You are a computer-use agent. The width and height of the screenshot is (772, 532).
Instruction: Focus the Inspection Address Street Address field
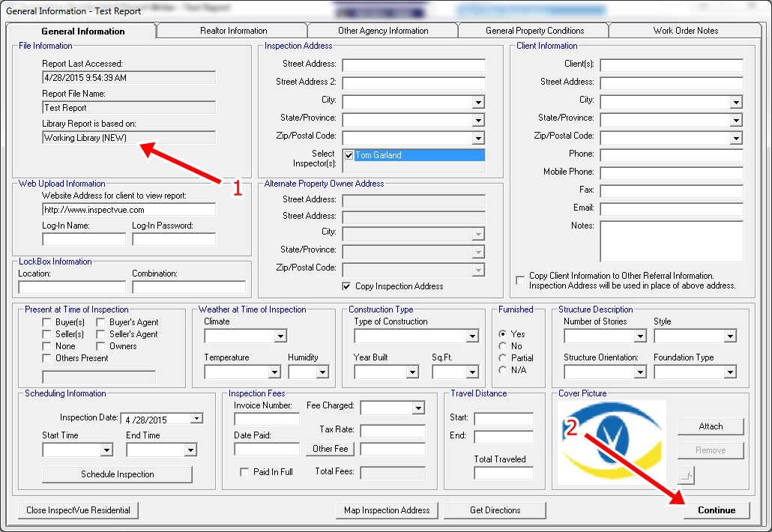414,65
